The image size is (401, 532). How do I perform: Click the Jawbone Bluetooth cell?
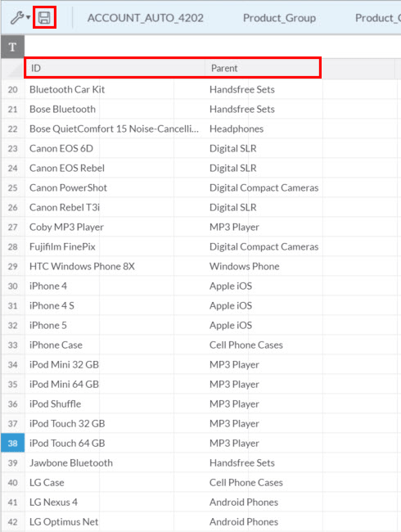coord(99,462)
